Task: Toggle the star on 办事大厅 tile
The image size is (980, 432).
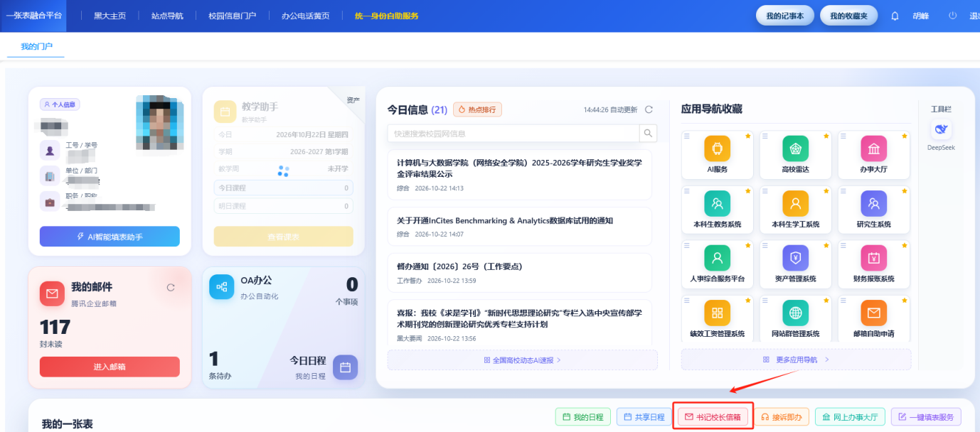Action: (905, 136)
